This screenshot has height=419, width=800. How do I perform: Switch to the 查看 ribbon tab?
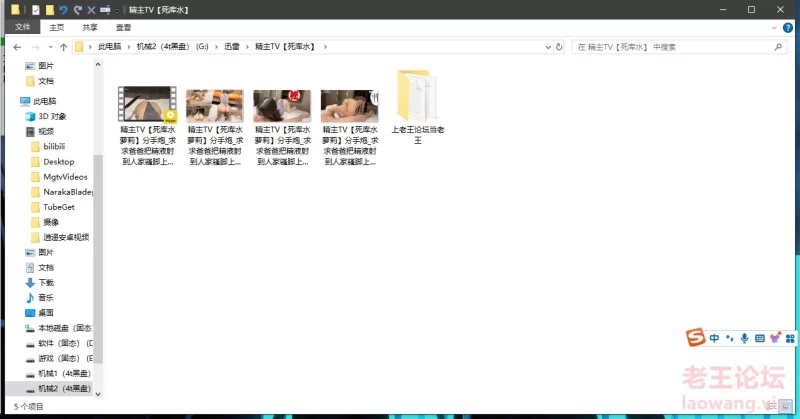pos(123,27)
